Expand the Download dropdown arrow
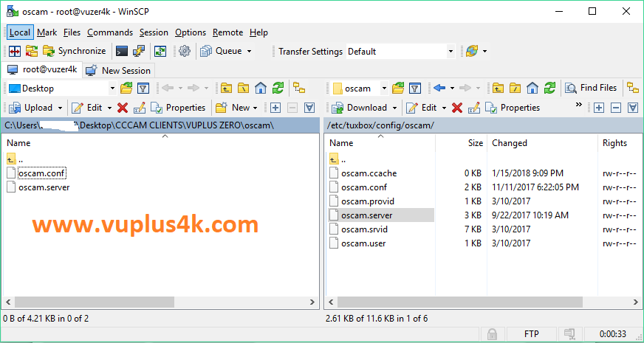 [x=394, y=108]
